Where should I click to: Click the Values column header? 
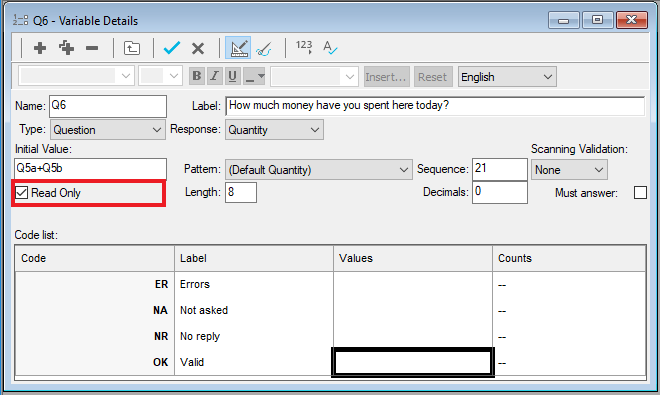click(413, 258)
